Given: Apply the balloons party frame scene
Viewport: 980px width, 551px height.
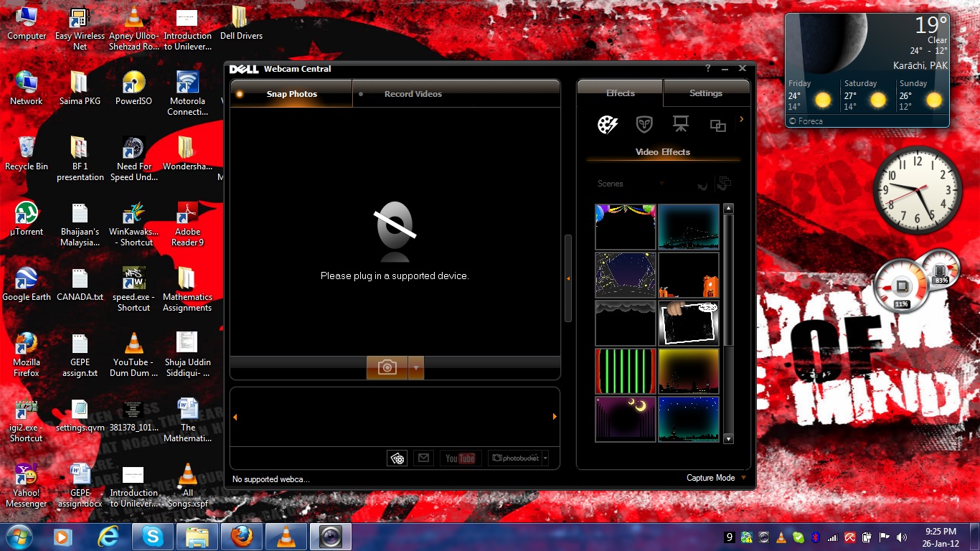Looking at the screenshot, I should pos(626,226).
